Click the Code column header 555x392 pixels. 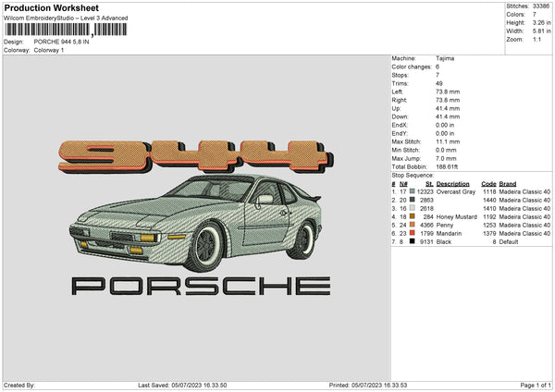tap(489, 183)
